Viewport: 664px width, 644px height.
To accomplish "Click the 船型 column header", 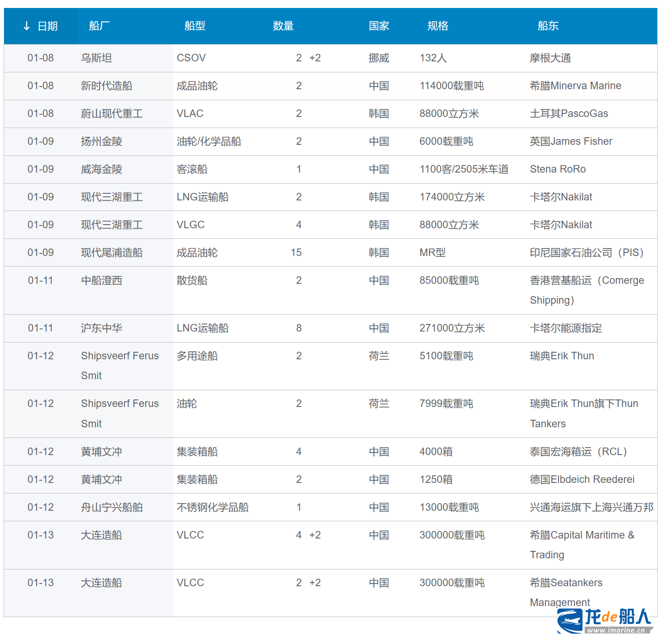I will 195,26.
